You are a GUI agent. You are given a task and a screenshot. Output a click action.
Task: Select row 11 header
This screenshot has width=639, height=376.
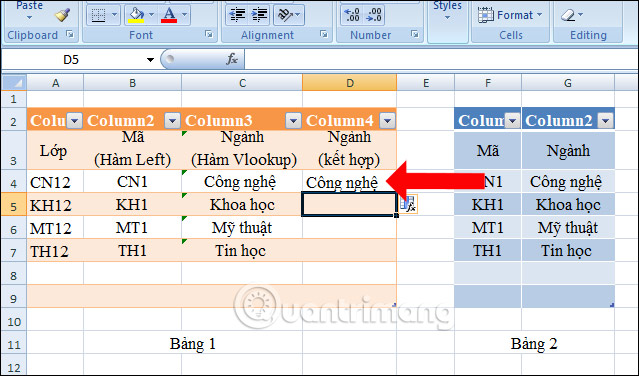coord(13,345)
